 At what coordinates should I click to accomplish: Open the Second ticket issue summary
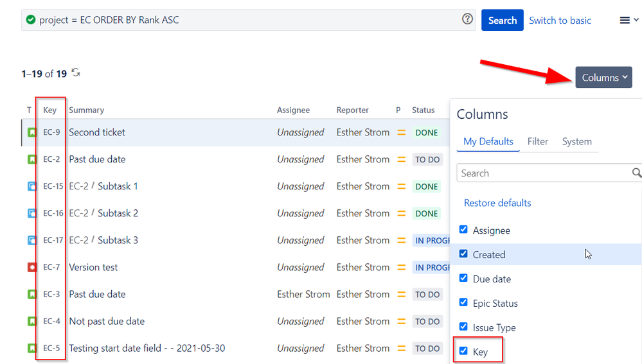97,132
